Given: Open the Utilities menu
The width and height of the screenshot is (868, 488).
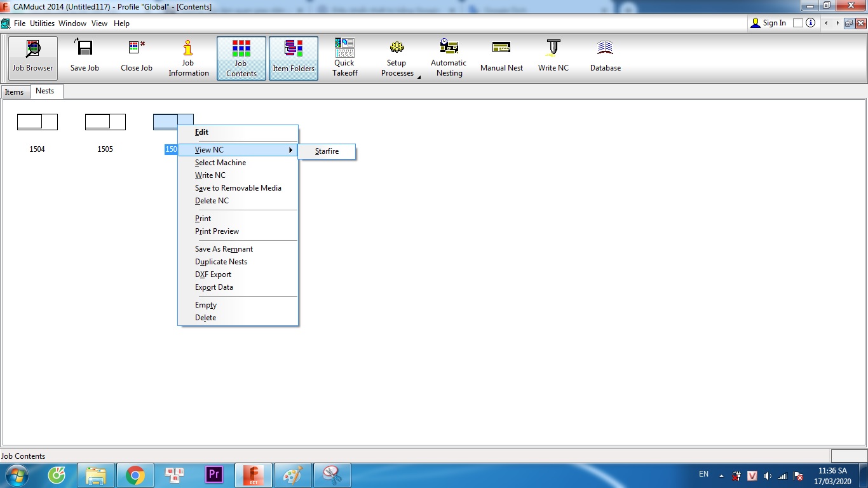Looking at the screenshot, I should (x=43, y=24).
